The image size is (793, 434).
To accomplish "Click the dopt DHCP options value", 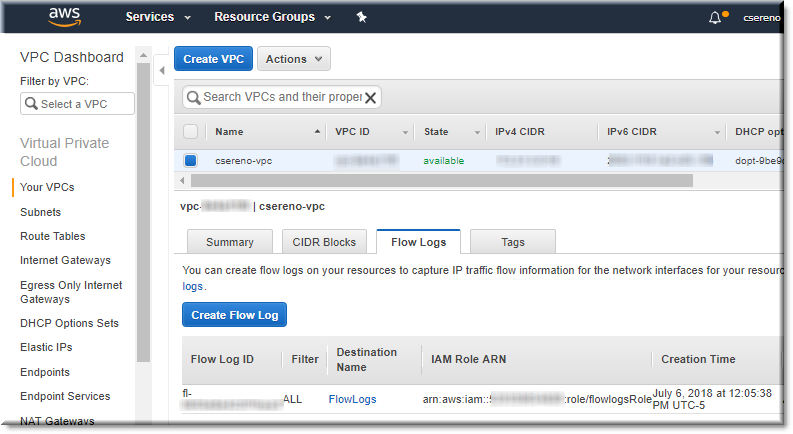I will click(x=759, y=161).
